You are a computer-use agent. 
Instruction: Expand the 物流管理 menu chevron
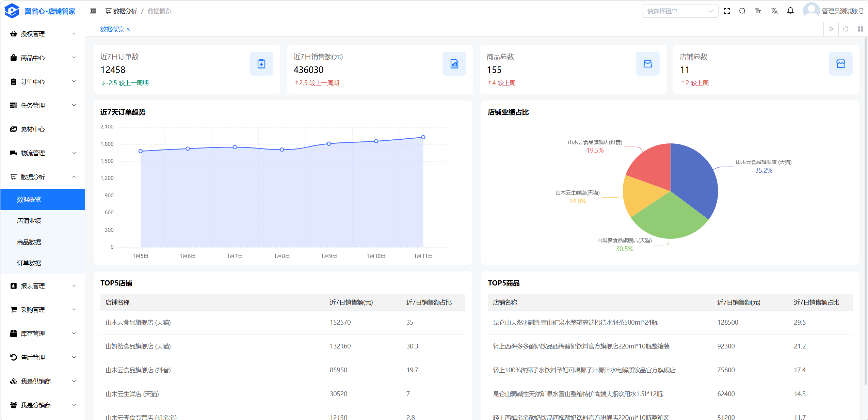point(74,153)
